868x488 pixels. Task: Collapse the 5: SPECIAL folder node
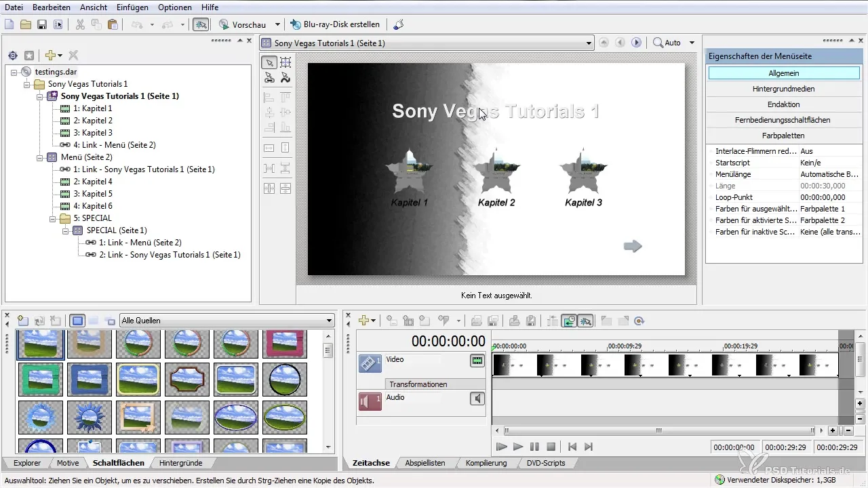[53, 218]
